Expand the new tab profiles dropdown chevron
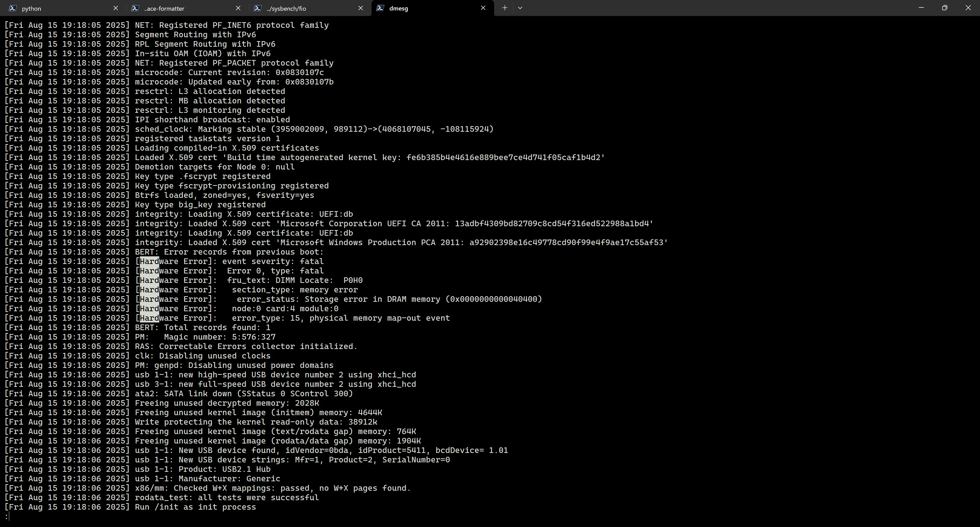This screenshot has height=527, width=980. point(520,8)
